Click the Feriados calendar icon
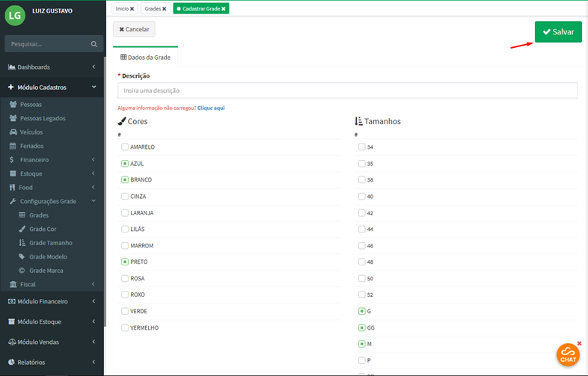The image size is (588, 376). tap(13, 146)
